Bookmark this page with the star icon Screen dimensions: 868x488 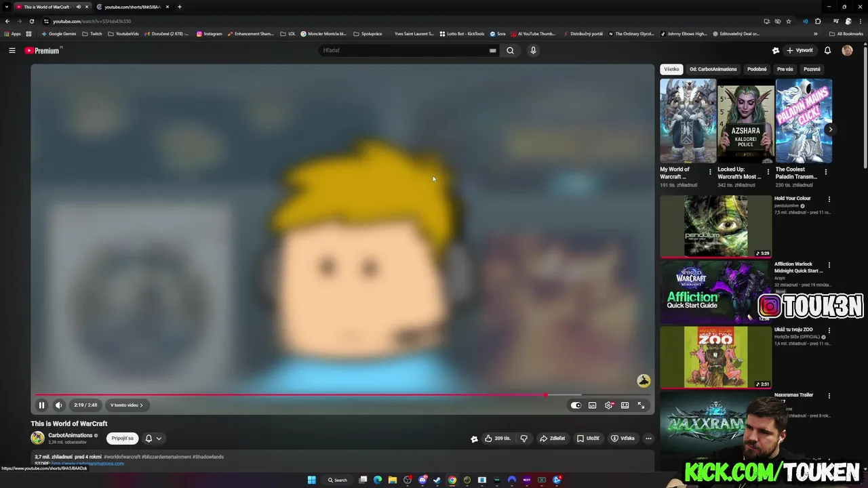[789, 21]
